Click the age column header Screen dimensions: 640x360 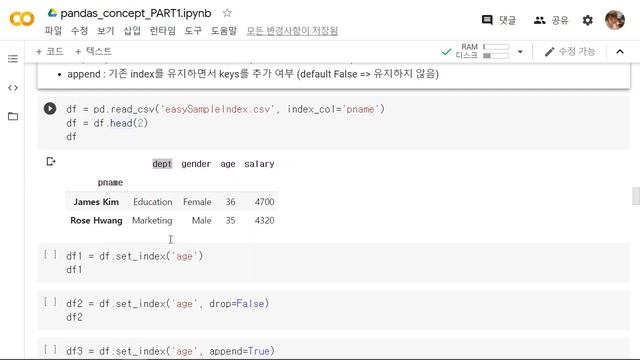pyautogui.click(x=228, y=164)
